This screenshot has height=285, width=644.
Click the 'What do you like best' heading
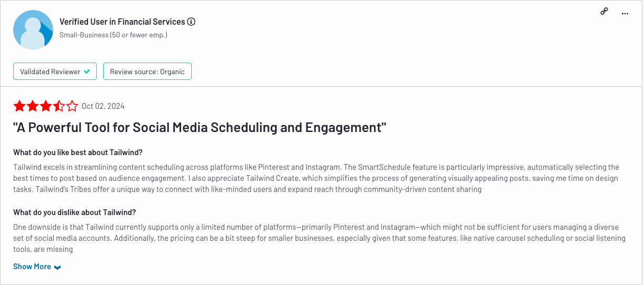pyautogui.click(x=78, y=152)
